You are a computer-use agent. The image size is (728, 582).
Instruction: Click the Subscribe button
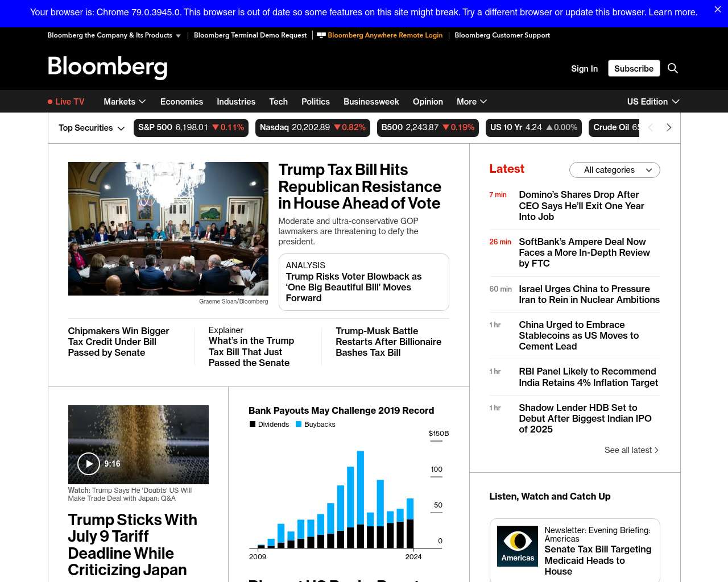(634, 68)
